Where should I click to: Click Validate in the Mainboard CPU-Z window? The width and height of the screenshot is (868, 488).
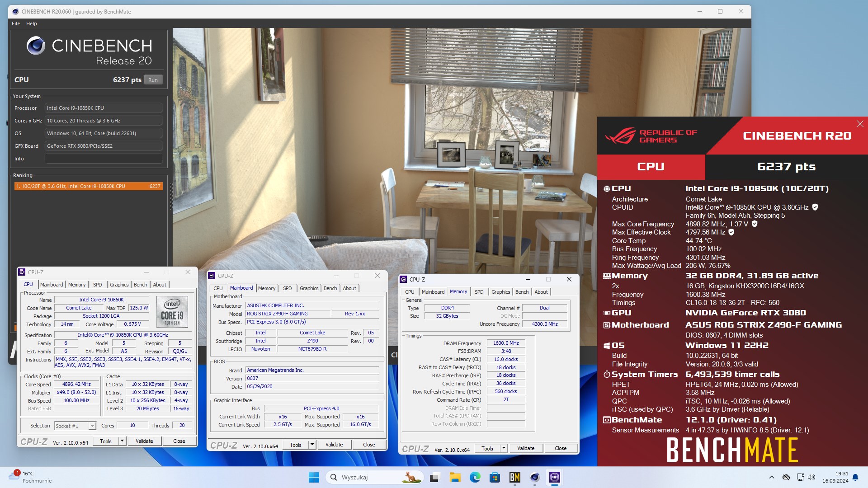[334, 445]
